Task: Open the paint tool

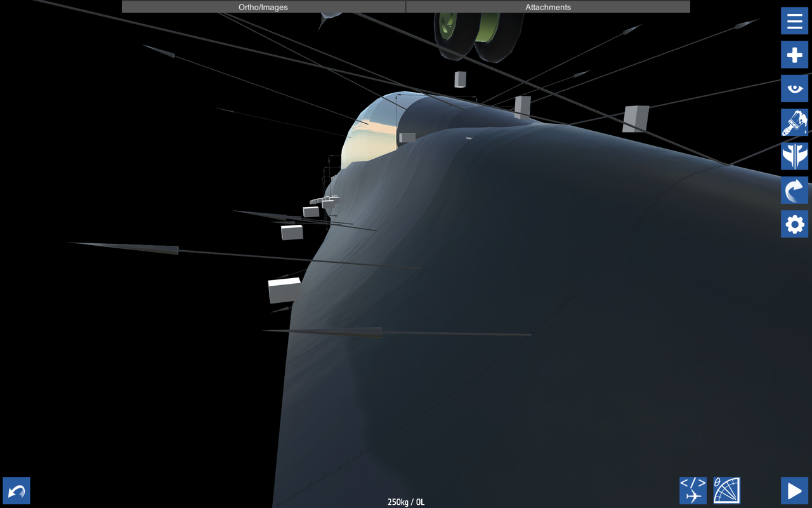Action: point(794,123)
